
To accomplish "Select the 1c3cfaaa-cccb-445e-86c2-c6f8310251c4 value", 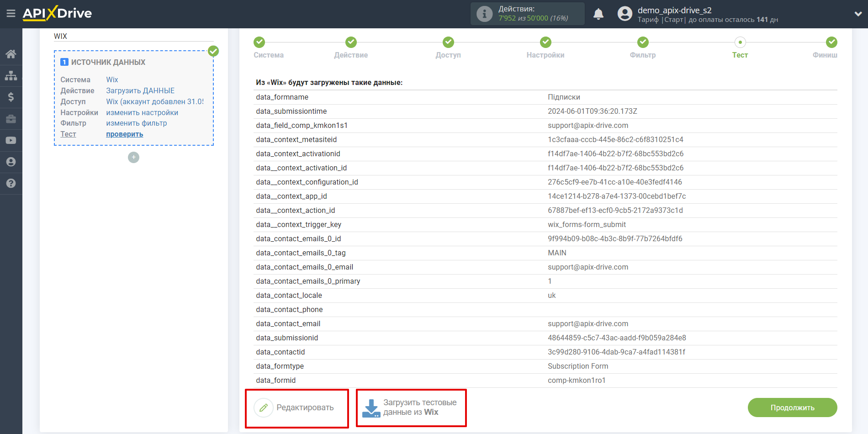I will [x=615, y=139].
